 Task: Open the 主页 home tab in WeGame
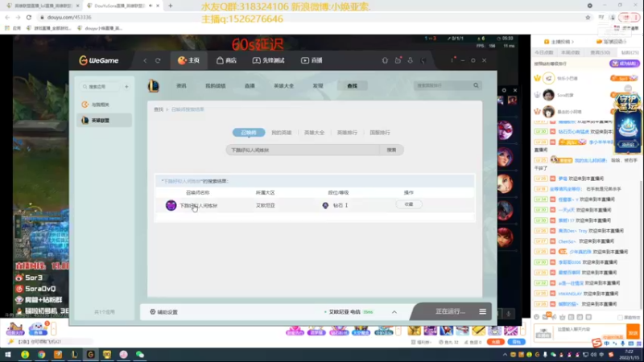[188, 60]
